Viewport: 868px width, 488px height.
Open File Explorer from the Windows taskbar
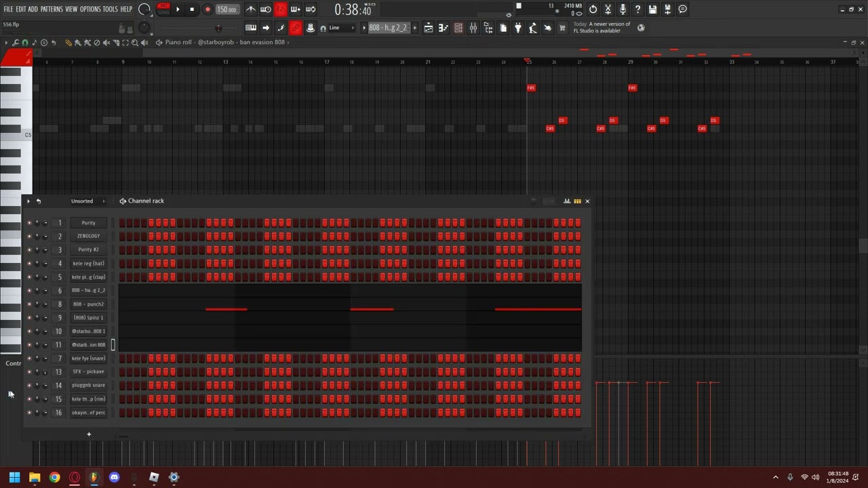[35, 478]
